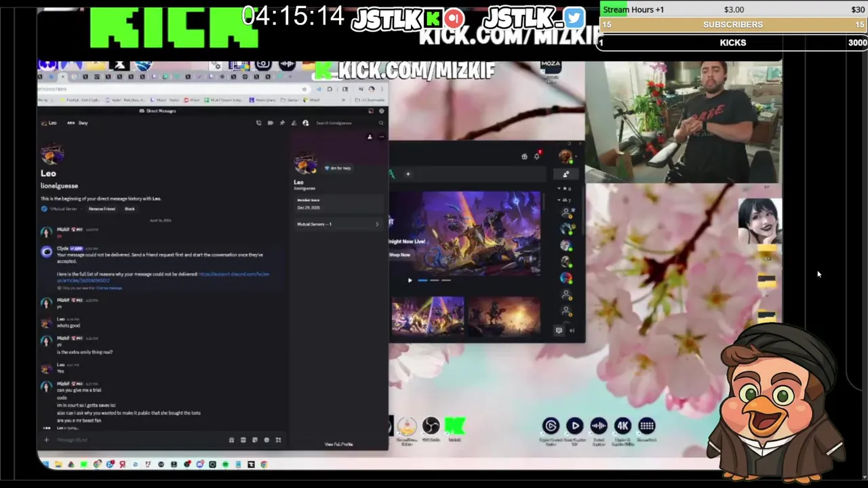Open the portrait image file on the desktop
Screen dimensions: 868x488
pos(759,221)
